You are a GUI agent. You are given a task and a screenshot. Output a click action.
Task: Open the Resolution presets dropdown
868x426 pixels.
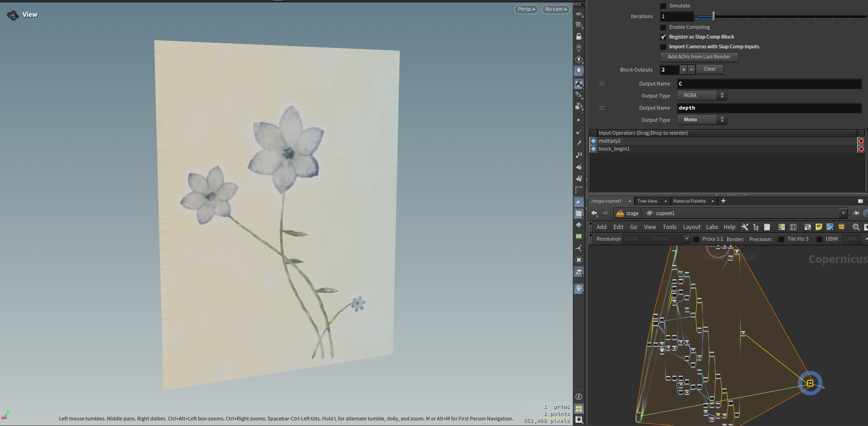[686, 239]
